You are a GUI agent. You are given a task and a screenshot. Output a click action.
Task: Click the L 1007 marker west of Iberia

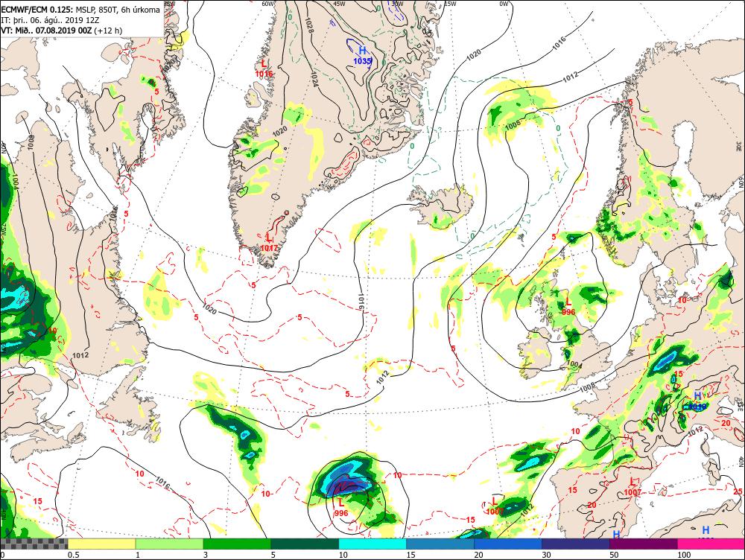[x=495, y=506]
